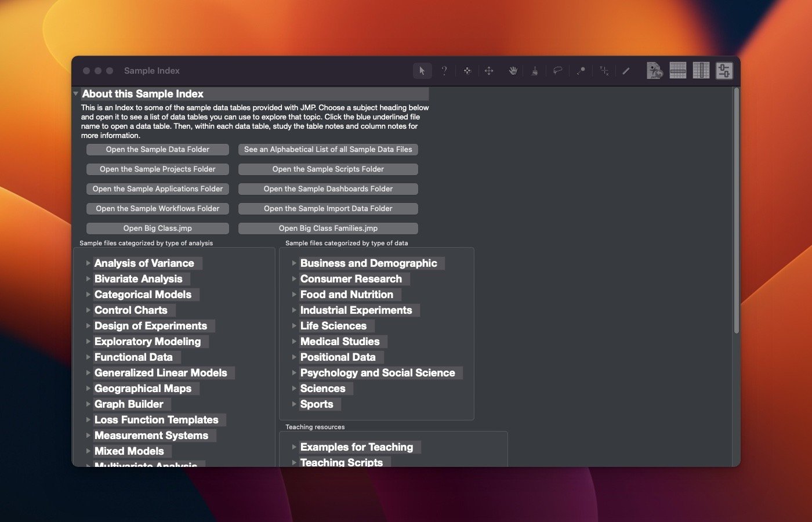Select the Scroller four-arrow tool
The height and width of the screenshot is (522, 812).
click(489, 71)
